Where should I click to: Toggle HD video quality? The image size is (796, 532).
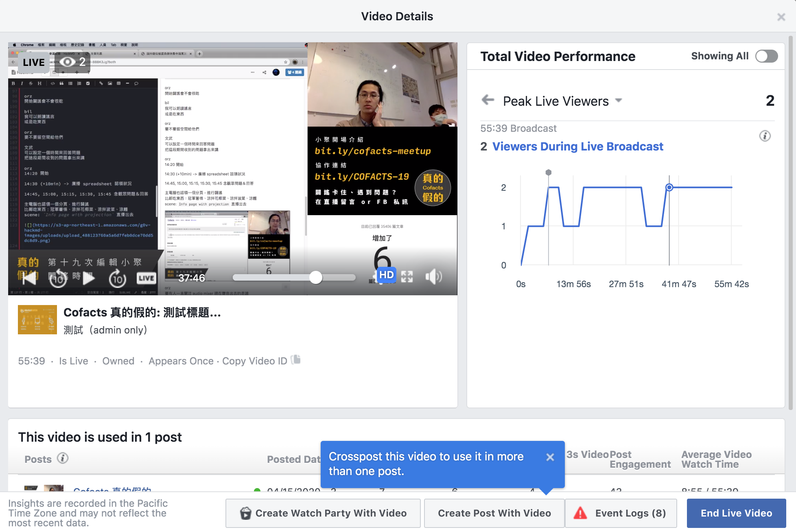(386, 275)
